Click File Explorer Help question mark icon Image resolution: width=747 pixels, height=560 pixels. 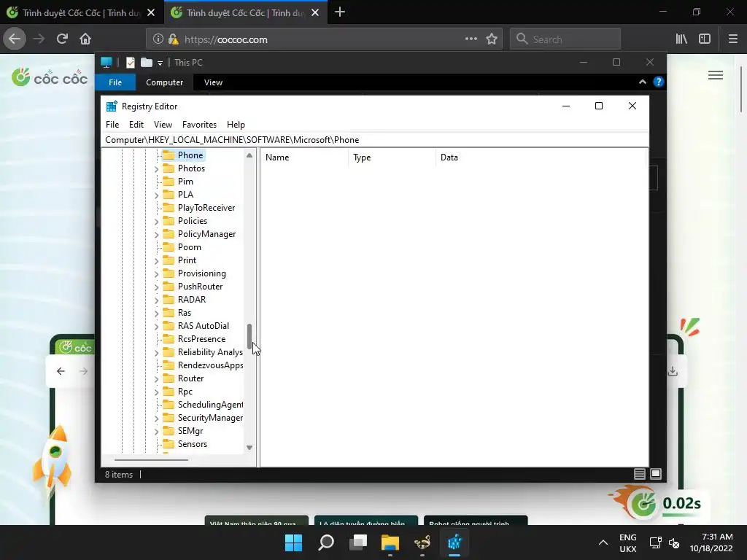pyautogui.click(x=659, y=82)
